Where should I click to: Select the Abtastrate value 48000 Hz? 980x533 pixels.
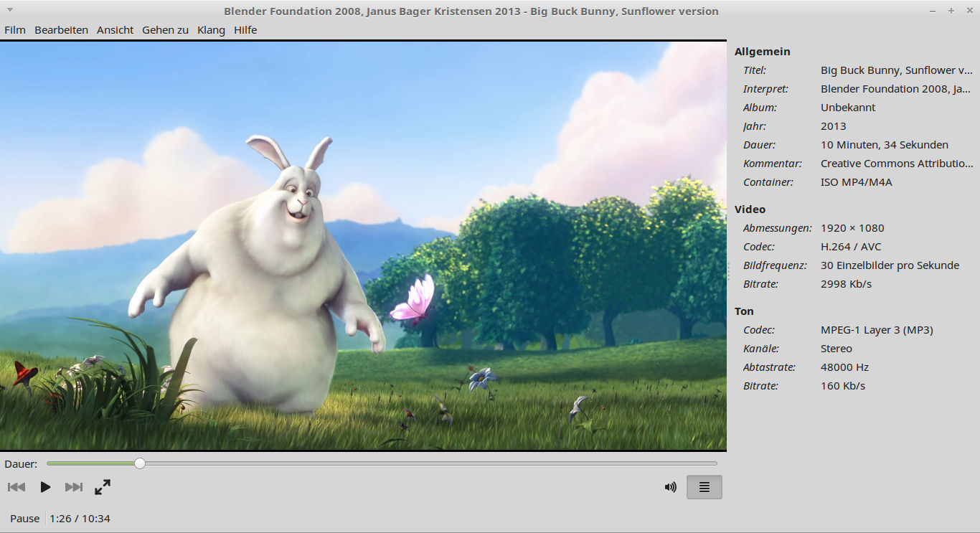click(x=844, y=367)
